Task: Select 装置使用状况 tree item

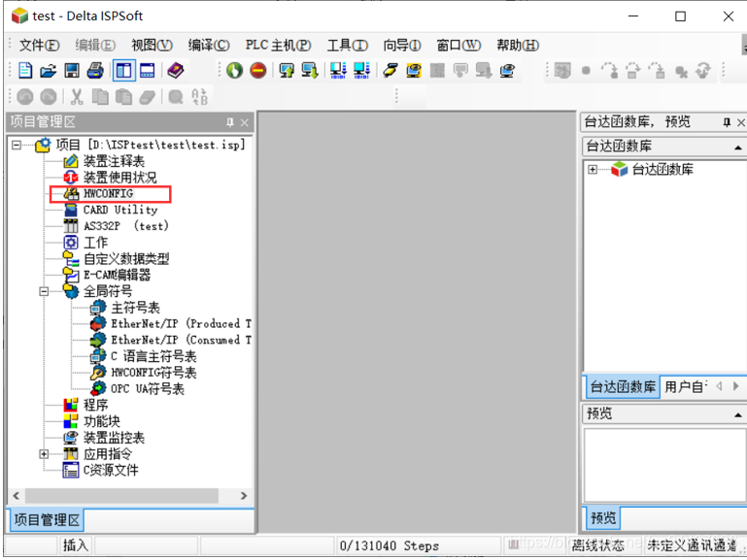Action: point(120,178)
